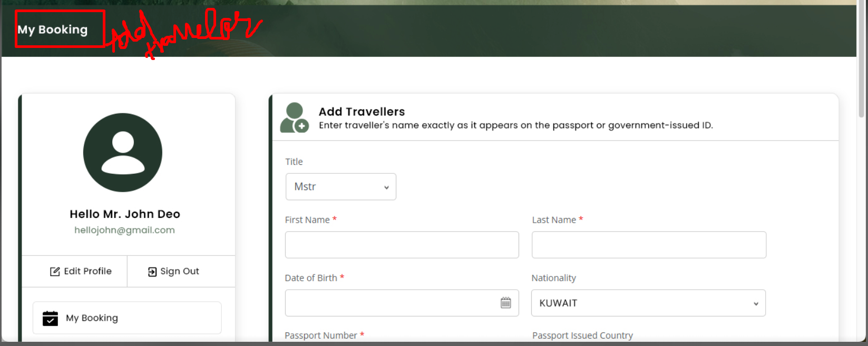Click the round profile avatar picture

click(x=123, y=153)
